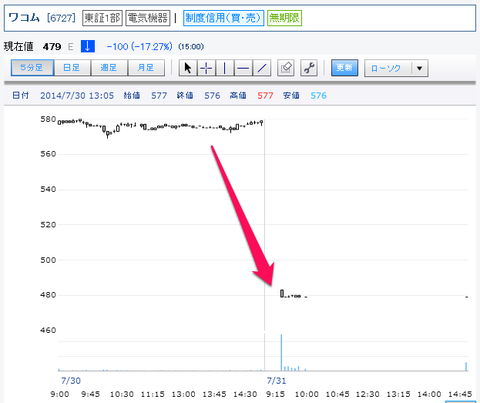This screenshot has width=480, height=403.
Task: Switch to 5分足 chart interval
Action: click(x=32, y=68)
